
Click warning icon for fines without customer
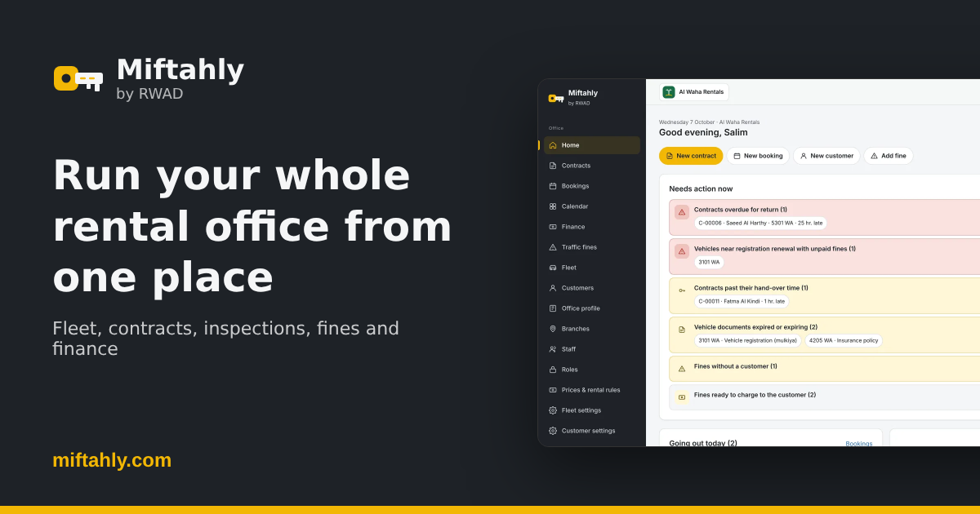(682, 369)
